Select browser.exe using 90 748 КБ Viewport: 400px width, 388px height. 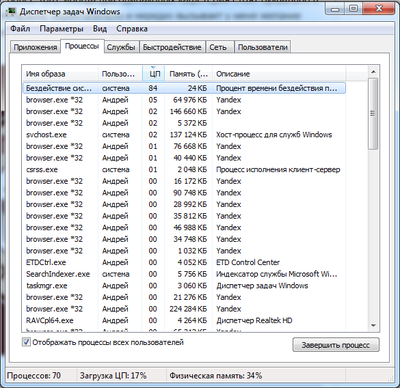pos(184,193)
